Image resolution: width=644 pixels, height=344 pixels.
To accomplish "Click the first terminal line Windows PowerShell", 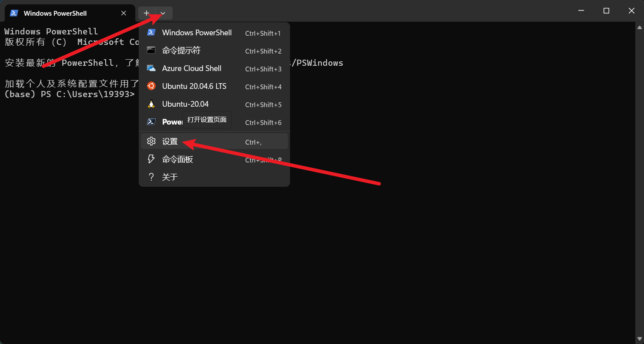I will 51,31.
